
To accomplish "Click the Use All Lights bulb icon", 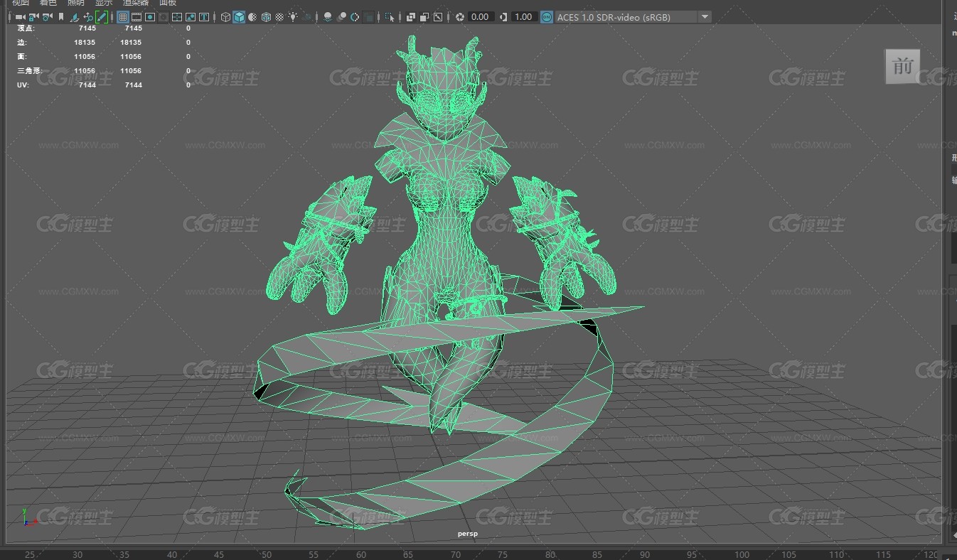I will [x=293, y=16].
